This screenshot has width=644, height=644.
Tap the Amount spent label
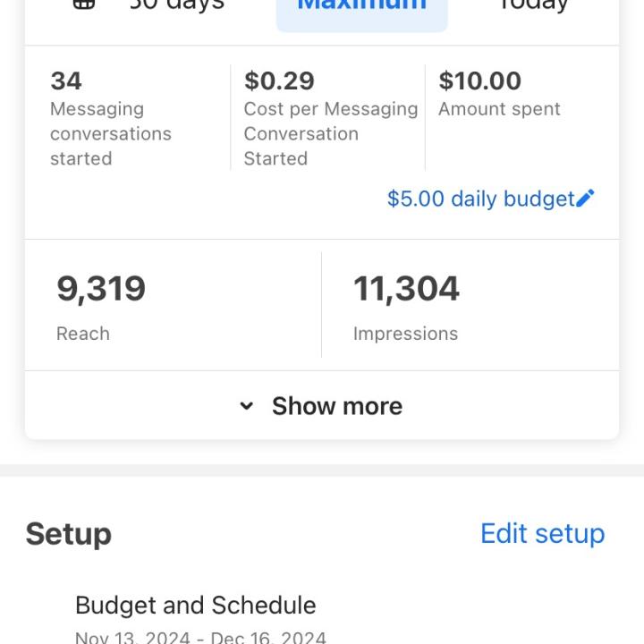pos(499,109)
